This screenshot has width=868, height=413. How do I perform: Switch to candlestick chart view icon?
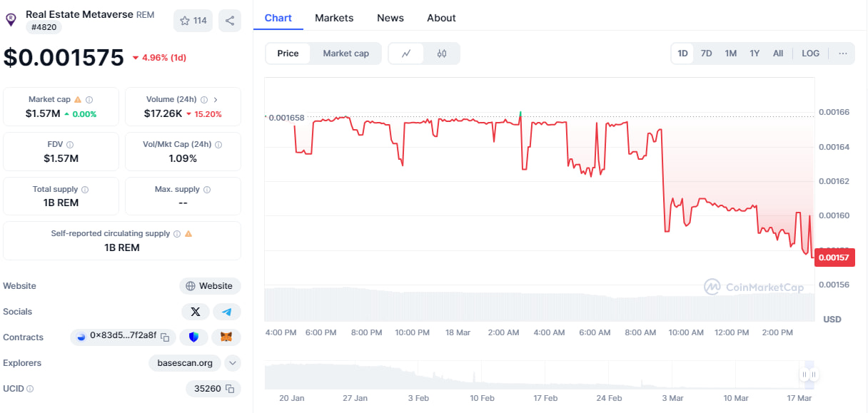[x=442, y=53]
